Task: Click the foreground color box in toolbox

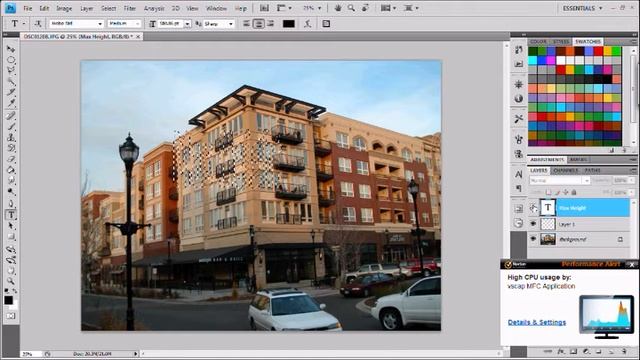Action: click(x=8, y=300)
